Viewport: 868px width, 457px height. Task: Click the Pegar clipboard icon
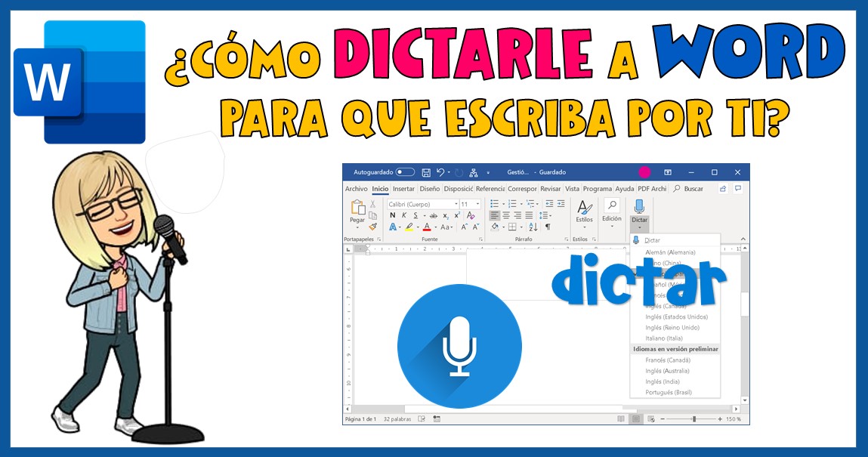(x=357, y=208)
